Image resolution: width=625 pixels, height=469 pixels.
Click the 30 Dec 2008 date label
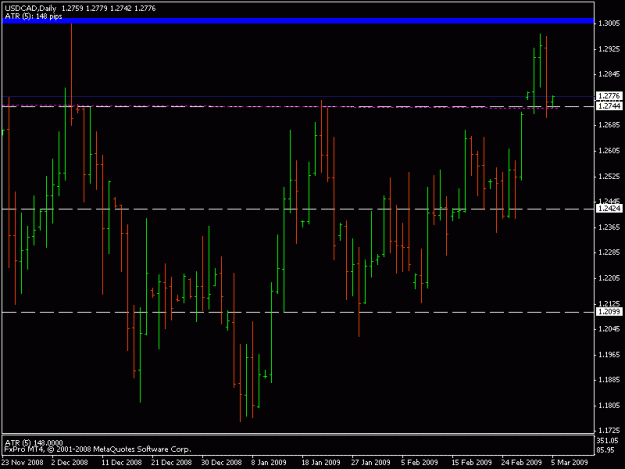point(221,462)
